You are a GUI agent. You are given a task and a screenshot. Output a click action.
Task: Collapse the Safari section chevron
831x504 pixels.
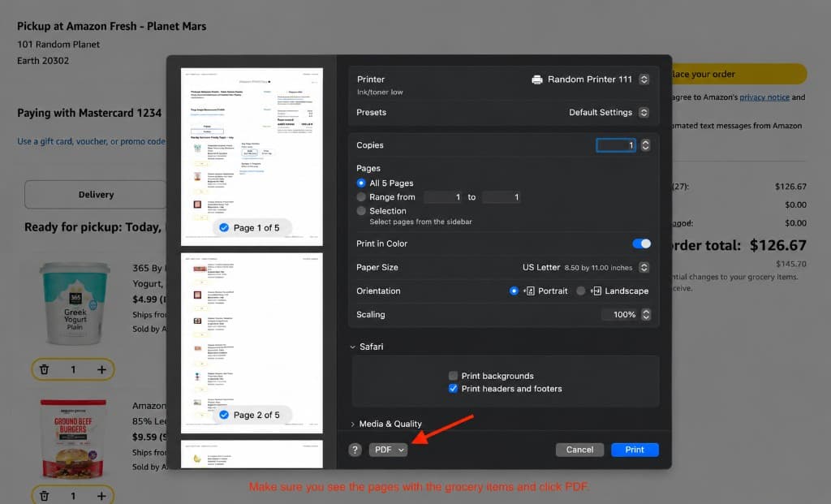pyautogui.click(x=352, y=347)
